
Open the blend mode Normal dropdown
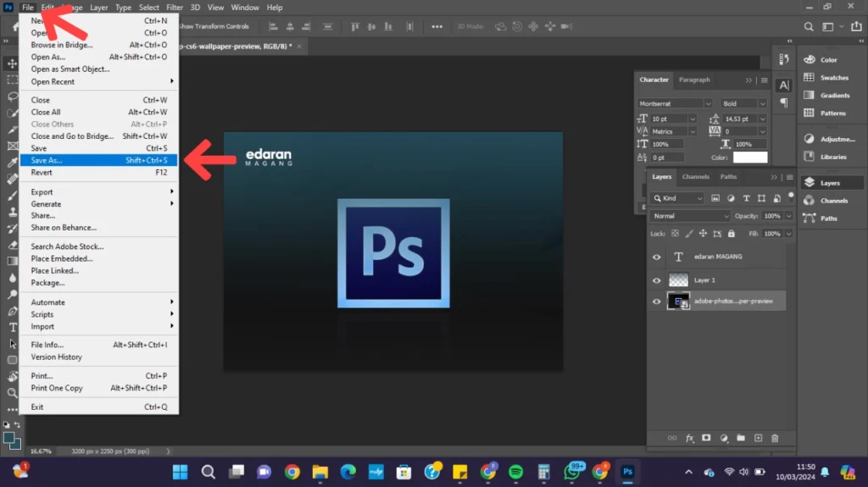(x=690, y=216)
